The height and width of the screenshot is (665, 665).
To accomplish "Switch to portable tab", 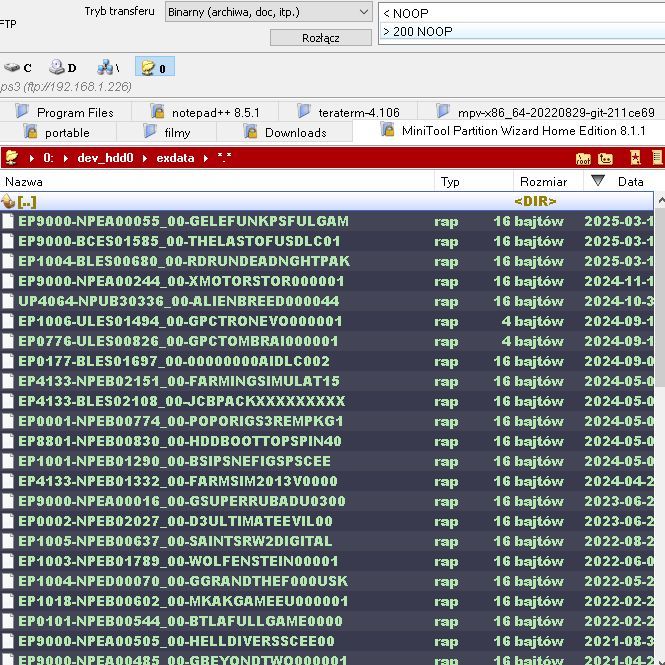I will coord(58,132).
